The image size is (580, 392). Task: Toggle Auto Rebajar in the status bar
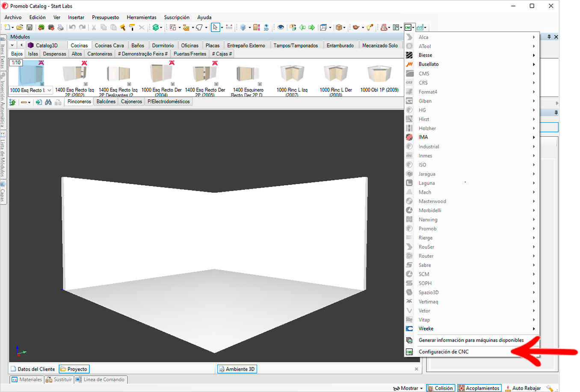tap(523, 388)
